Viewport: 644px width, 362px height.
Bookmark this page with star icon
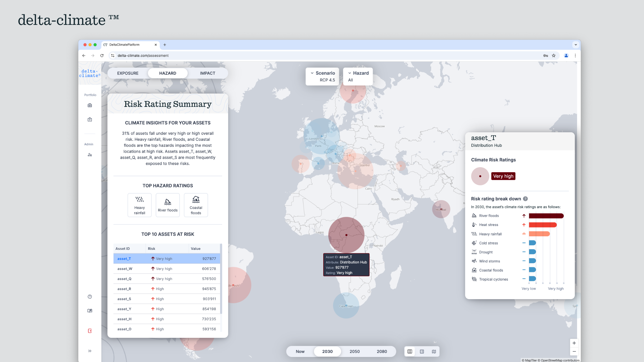pos(554,56)
